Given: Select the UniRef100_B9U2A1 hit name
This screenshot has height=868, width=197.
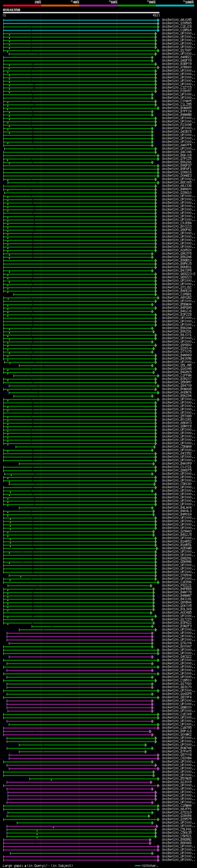Looking at the screenshot, I should tap(177, 162).
